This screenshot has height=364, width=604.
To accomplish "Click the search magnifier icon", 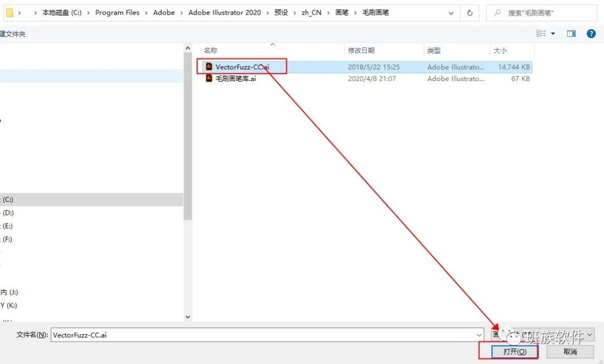I will [x=498, y=13].
